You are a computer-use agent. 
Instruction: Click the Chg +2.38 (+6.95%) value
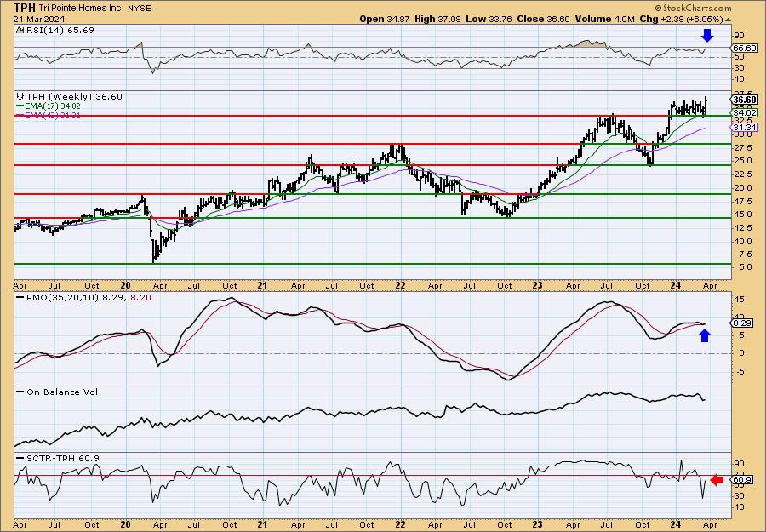[681, 19]
